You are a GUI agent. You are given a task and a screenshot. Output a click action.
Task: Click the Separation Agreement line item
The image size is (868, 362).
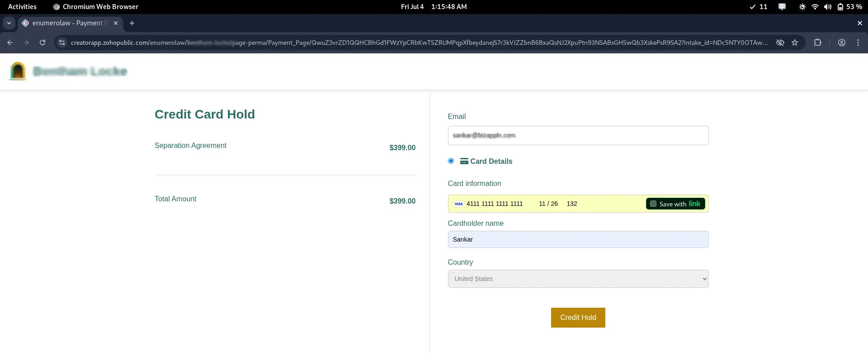pos(190,146)
